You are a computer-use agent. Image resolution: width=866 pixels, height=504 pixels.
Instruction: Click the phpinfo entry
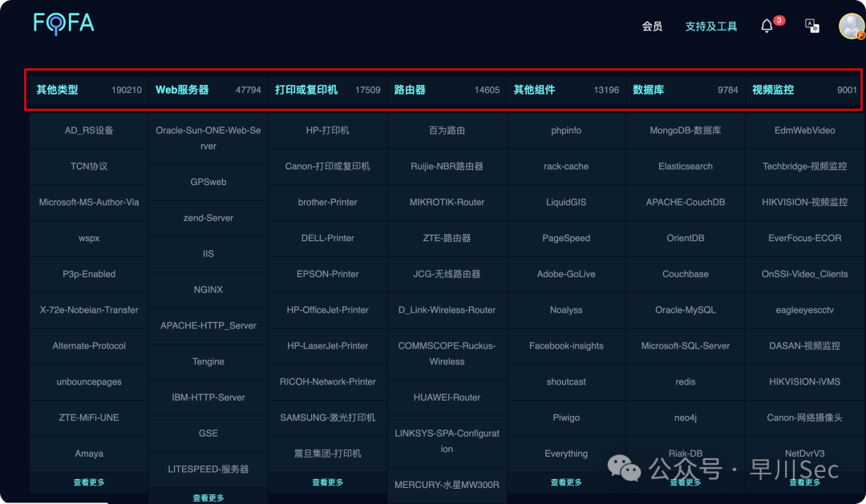coord(566,131)
